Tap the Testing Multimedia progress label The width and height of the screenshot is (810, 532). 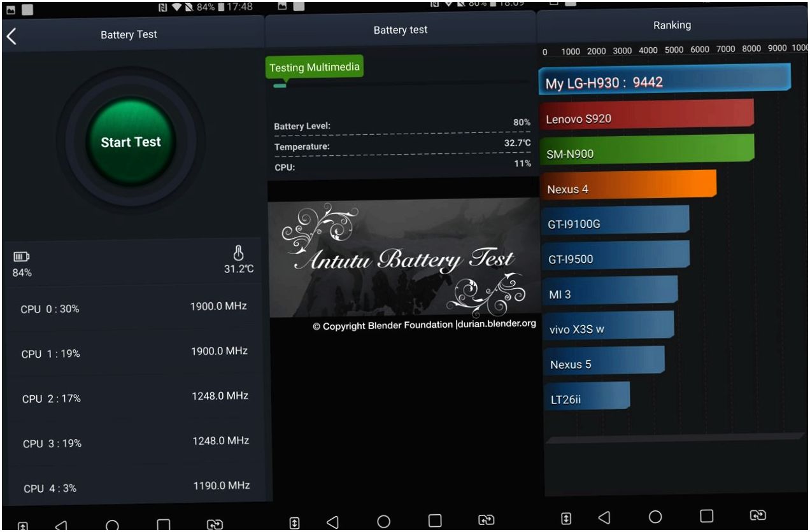coord(315,67)
